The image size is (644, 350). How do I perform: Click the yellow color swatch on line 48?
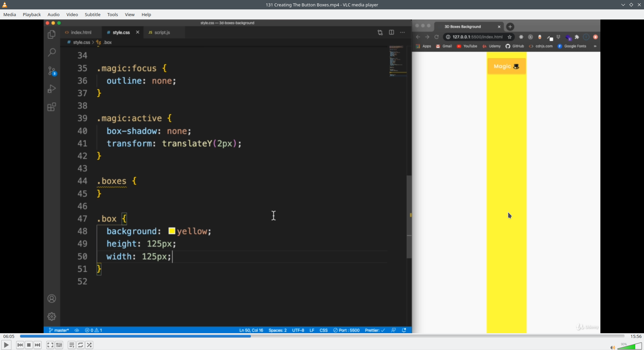[172, 231]
